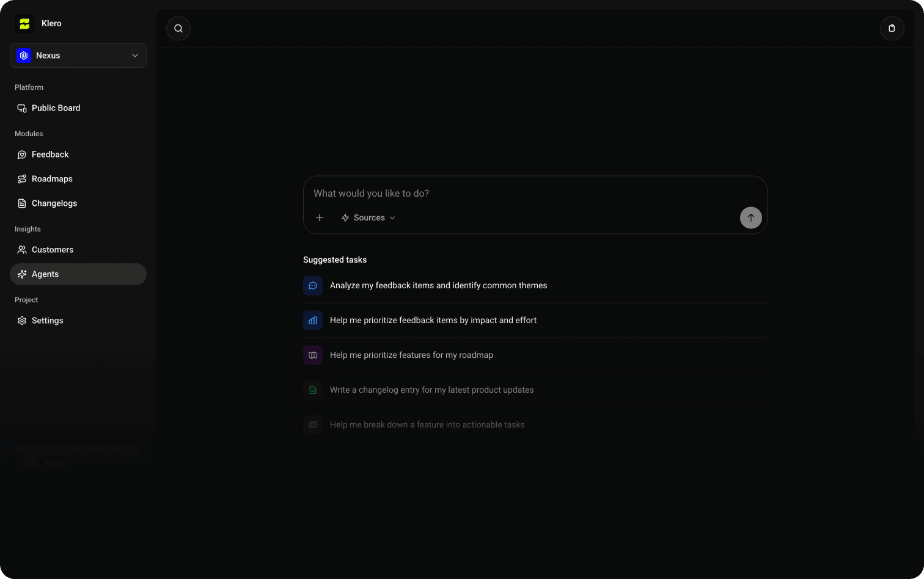Click the Feedback speech-bubble icon
This screenshot has width=924, height=579.
click(x=21, y=154)
